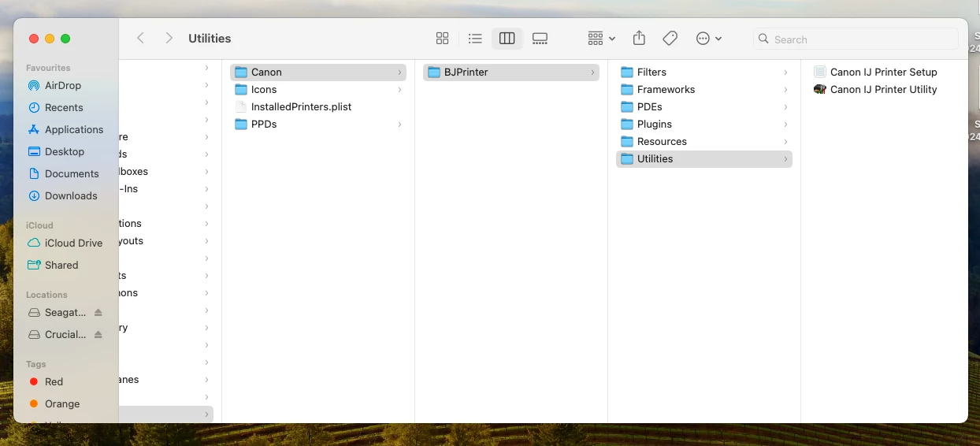Focus the Search field

(856, 39)
